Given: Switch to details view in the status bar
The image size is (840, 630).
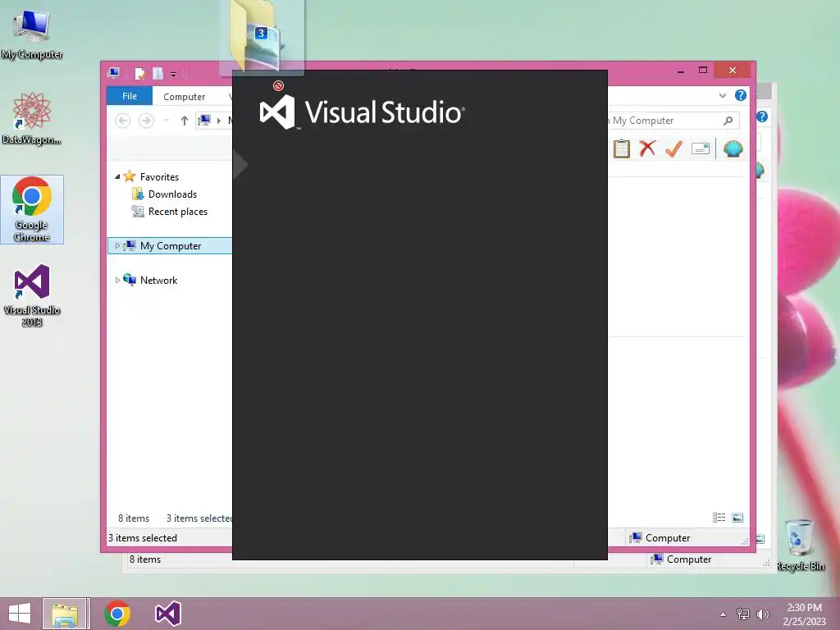Looking at the screenshot, I should 719,518.
